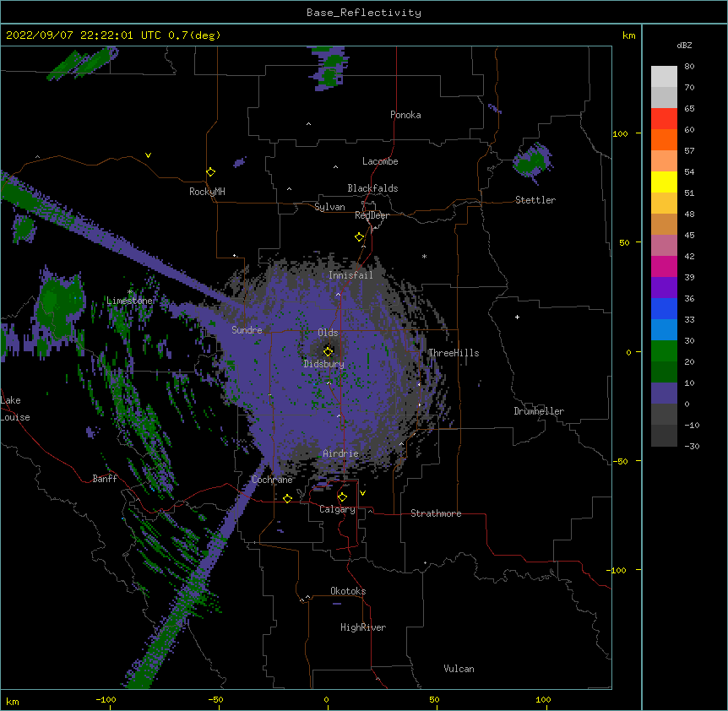Click the yellow station marker west of Calgary
The width and height of the screenshot is (728, 711).
point(287,498)
